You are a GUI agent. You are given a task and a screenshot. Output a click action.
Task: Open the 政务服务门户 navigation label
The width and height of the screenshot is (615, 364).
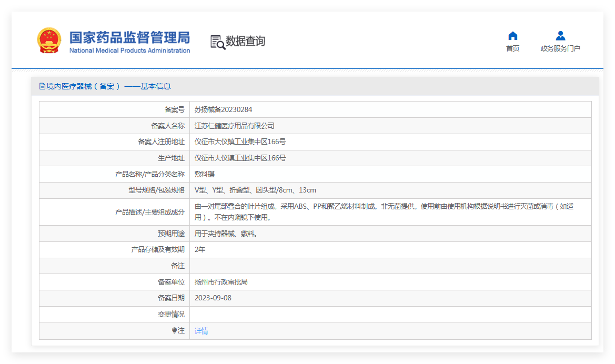click(x=560, y=48)
